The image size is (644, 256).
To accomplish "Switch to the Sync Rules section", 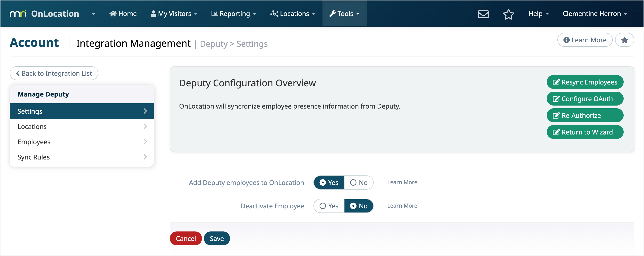I will pos(33,157).
